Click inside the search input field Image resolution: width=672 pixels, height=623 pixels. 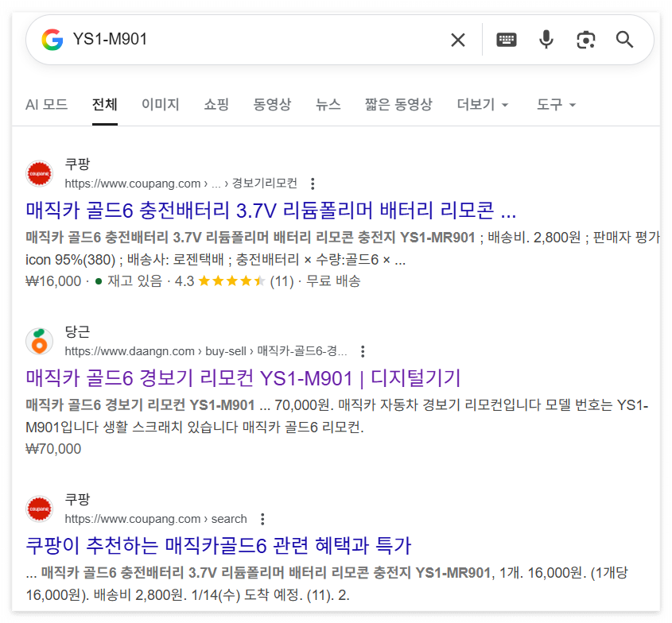pyautogui.click(x=239, y=40)
